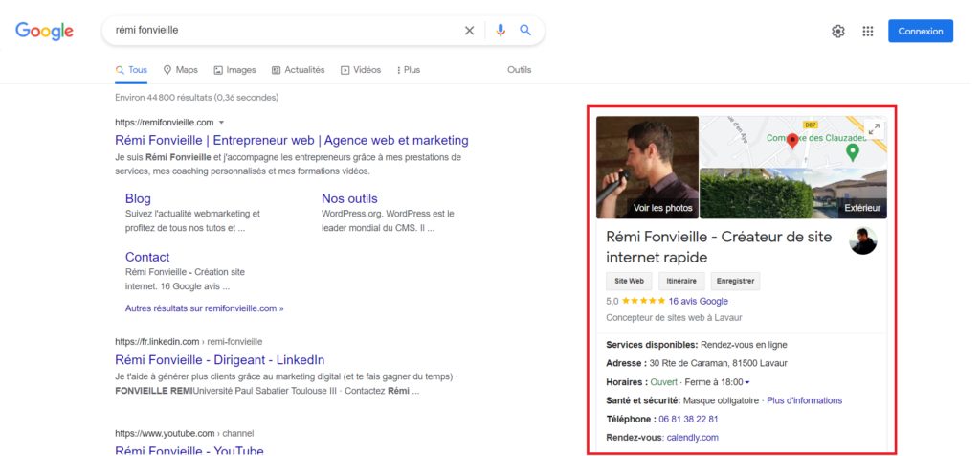This screenshot has height=456, width=980.
Task: Switch to the Maps tab
Action: point(181,70)
